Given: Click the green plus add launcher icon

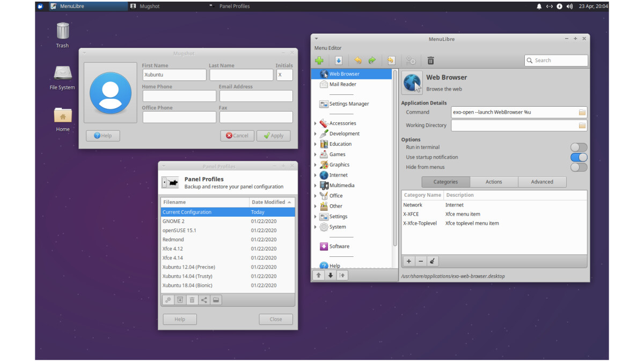Looking at the screenshot, I should pos(319,61).
